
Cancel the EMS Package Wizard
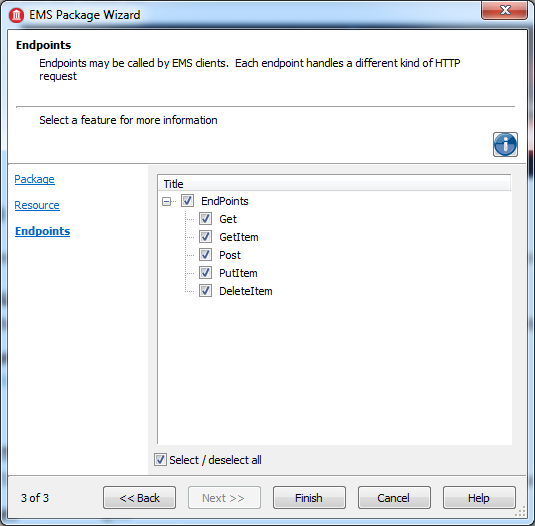pos(394,498)
